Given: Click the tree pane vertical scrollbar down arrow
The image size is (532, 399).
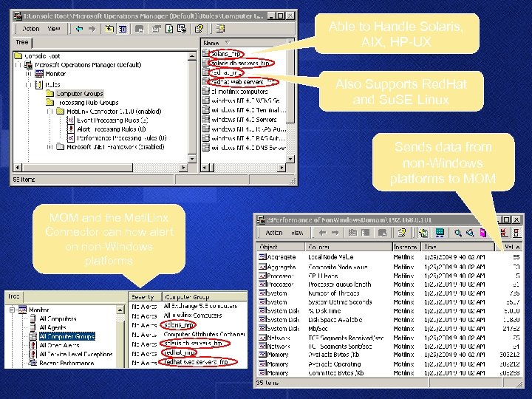Looking at the screenshot, I should pos(192,158).
